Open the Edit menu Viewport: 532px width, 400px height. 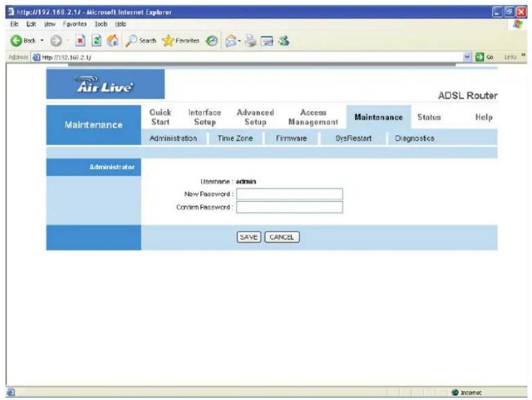(31, 24)
